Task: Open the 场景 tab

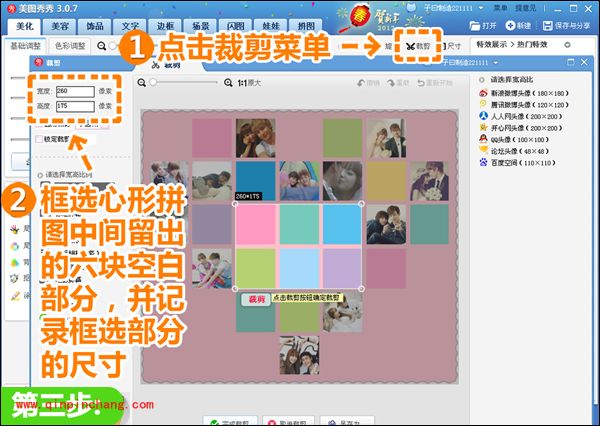Action: [x=200, y=26]
